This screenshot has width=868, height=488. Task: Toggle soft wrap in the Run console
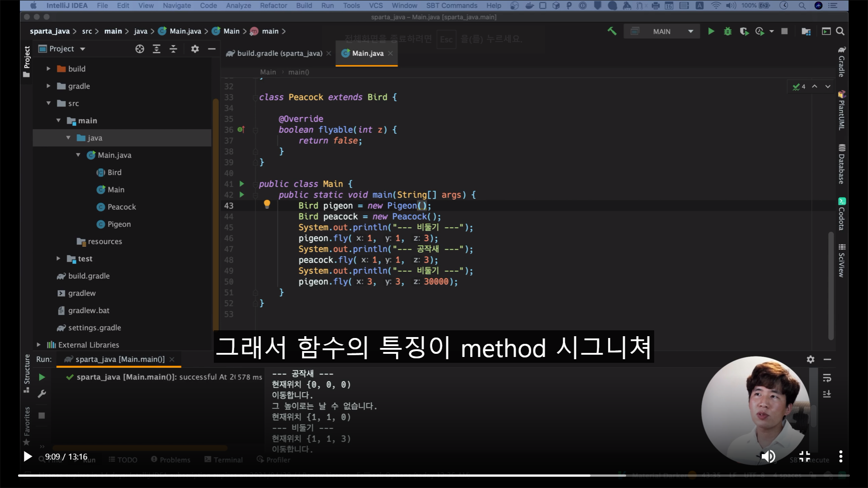tap(827, 378)
